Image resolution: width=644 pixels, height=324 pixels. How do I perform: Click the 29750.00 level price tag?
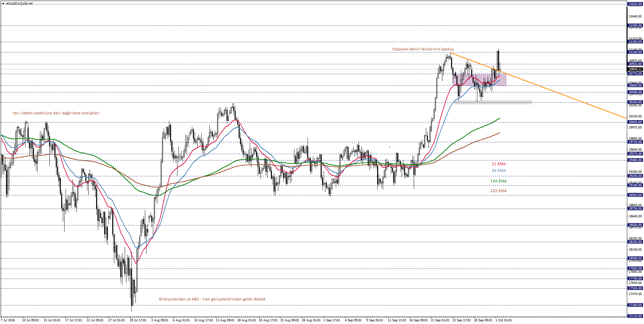[635, 142]
